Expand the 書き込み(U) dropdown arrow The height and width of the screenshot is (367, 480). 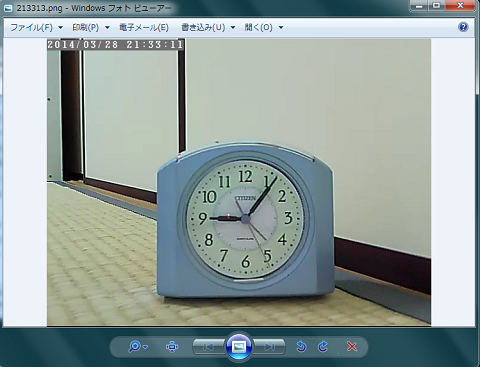(x=233, y=28)
